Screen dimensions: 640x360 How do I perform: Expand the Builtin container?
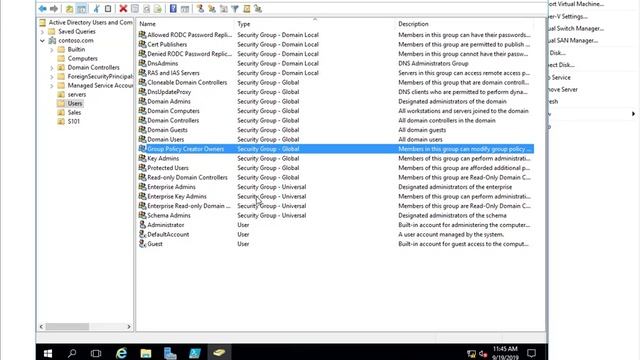pyautogui.click(x=52, y=49)
